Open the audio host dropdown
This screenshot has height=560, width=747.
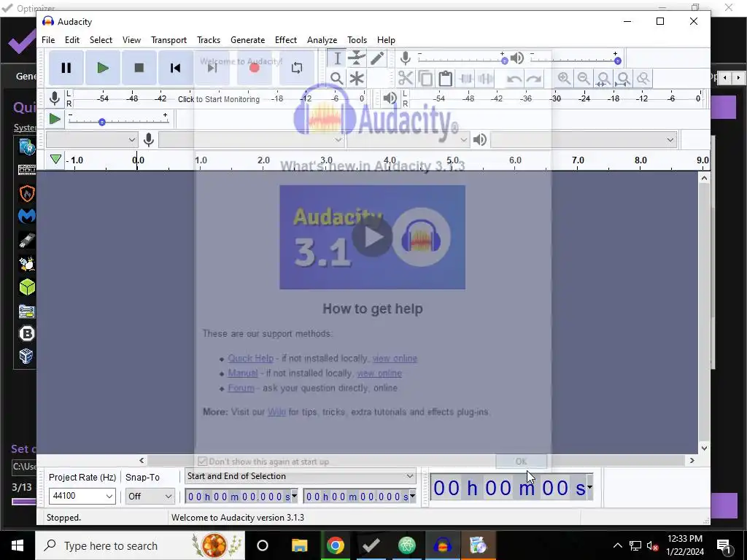[x=91, y=139]
